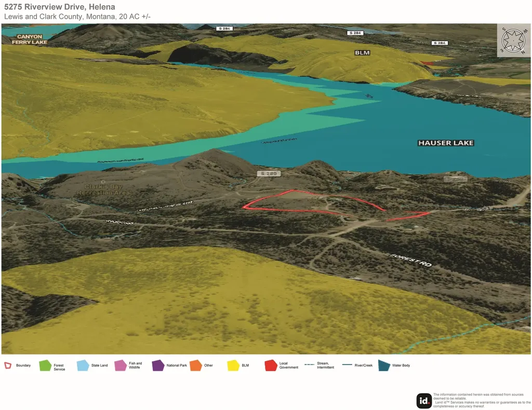Click the Land id logo
Image resolution: width=532 pixels, height=410 pixels.
coord(424,401)
